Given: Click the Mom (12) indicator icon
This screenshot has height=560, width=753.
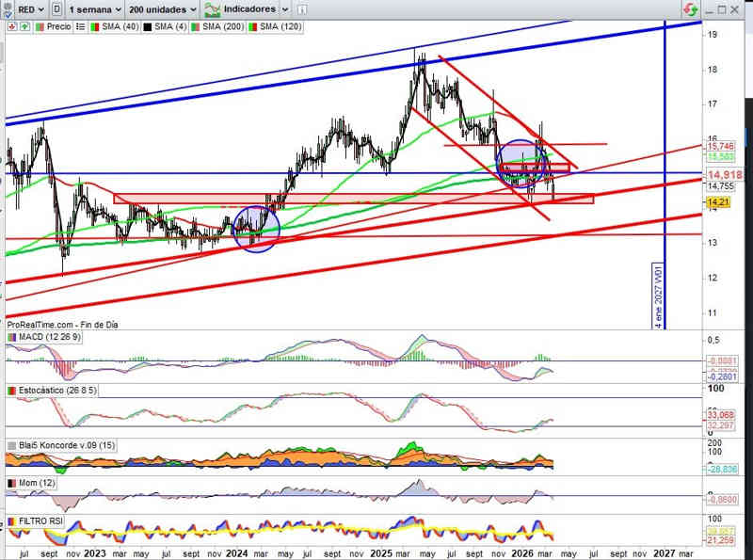Looking at the screenshot, I should [10, 483].
